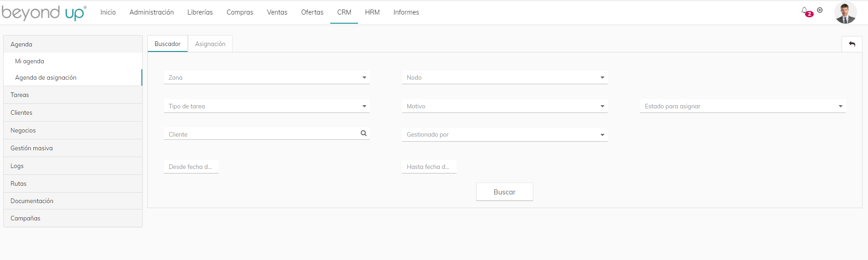Viewport: 868px width, 260px height.
Task: Click the Desde fecha date field
Action: tap(191, 167)
